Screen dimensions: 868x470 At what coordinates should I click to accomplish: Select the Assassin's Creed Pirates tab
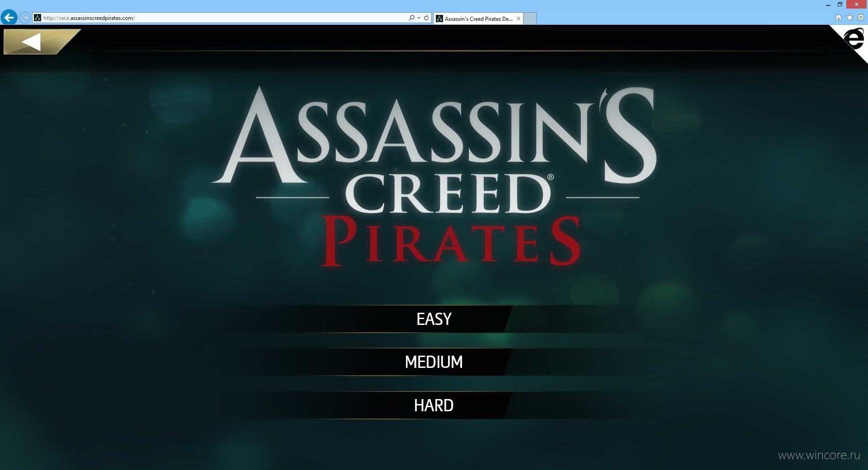click(478, 19)
